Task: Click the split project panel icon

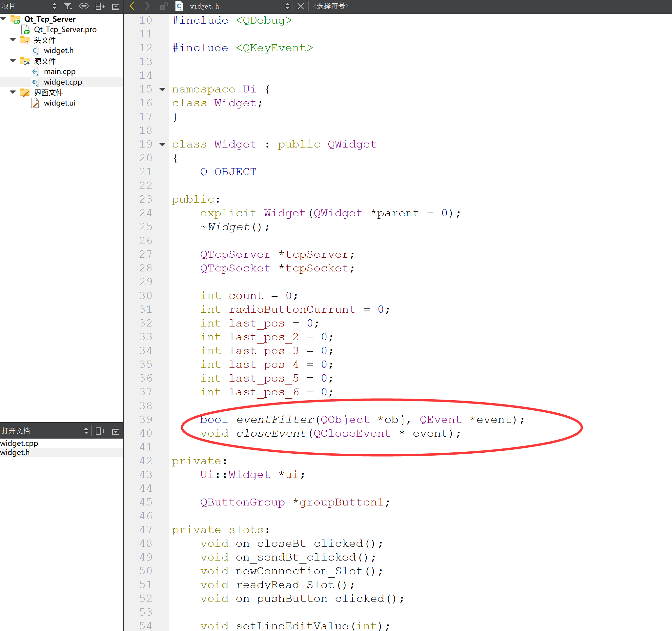Action: pos(100,6)
